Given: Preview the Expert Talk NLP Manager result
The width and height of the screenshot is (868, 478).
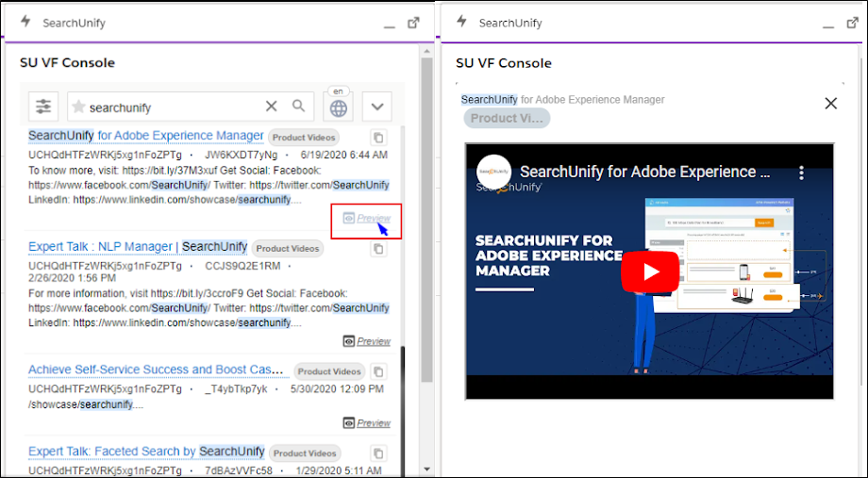Looking at the screenshot, I should pyautogui.click(x=367, y=341).
